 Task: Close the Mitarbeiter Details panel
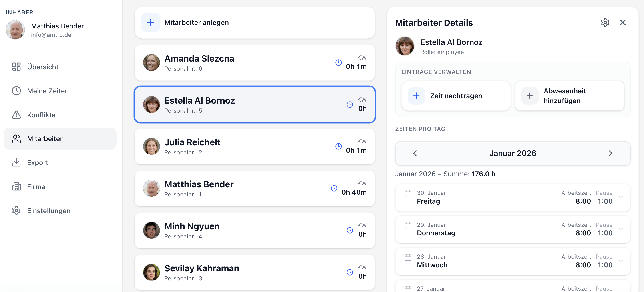(x=623, y=22)
